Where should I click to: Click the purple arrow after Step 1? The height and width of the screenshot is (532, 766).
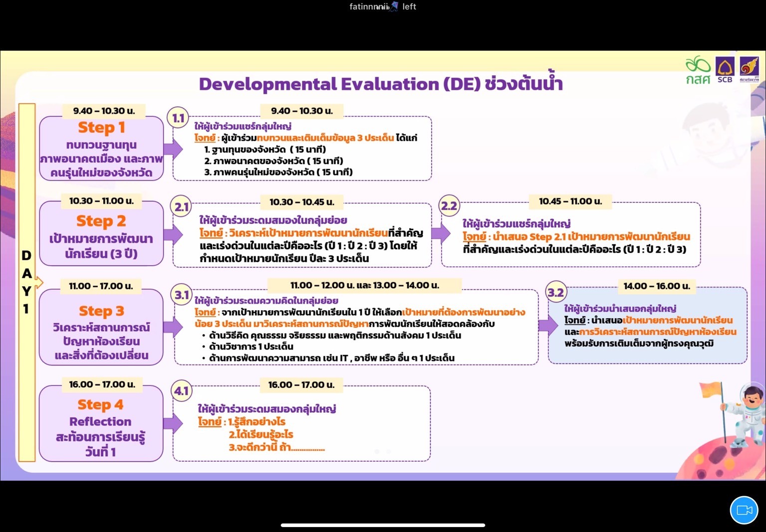[173, 149]
